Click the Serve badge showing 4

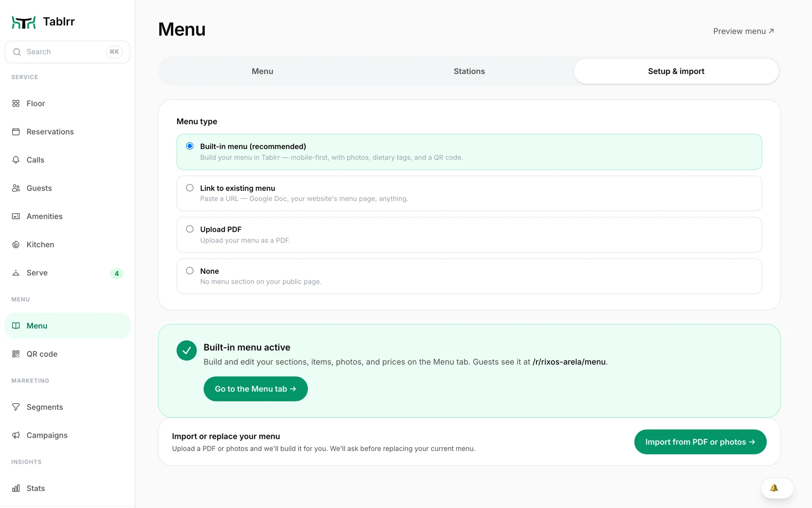(x=116, y=273)
